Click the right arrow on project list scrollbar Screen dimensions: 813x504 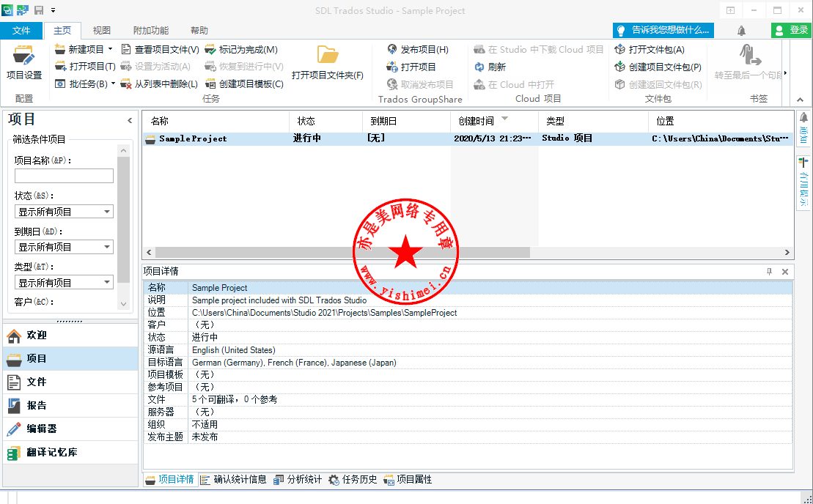tap(787, 252)
